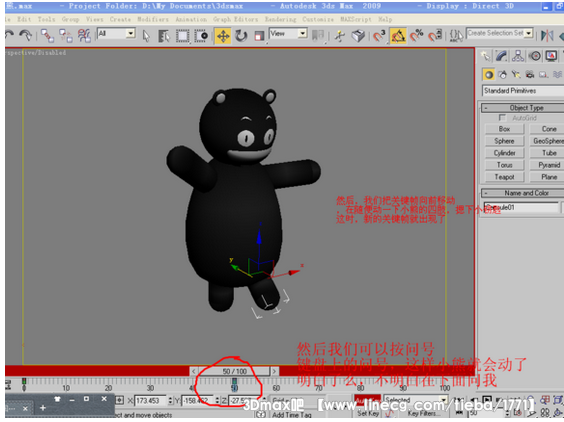Open the Hierarchy panel icon
This screenshot has height=422, width=564.
pos(518,56)
